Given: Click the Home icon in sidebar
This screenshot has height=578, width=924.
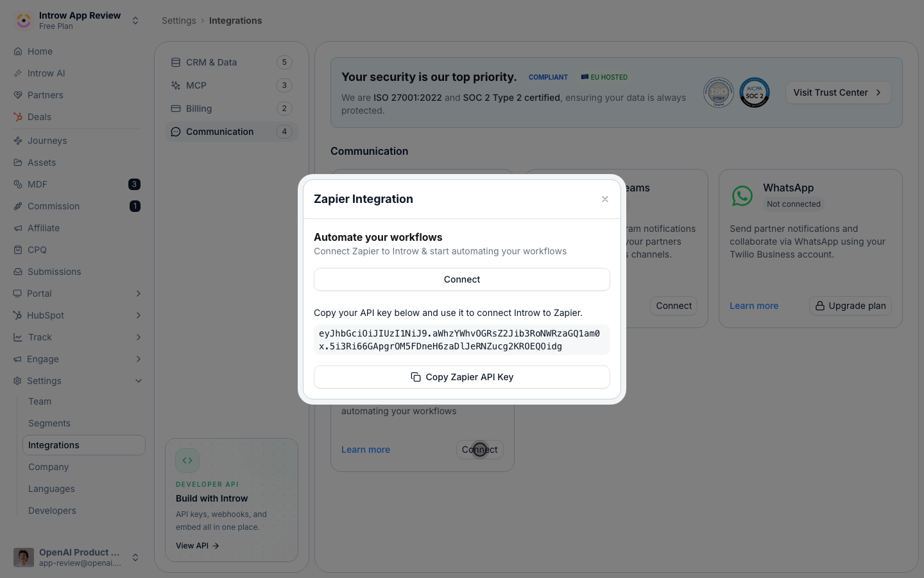Looking at the screenshot, I should [18, 51].
